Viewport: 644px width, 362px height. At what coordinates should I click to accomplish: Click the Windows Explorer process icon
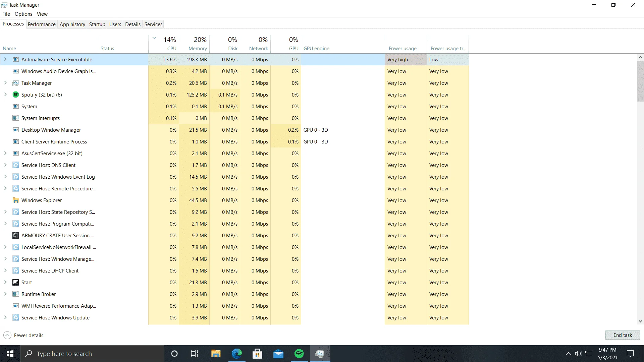pyautogui.click(x=15, y=200)
